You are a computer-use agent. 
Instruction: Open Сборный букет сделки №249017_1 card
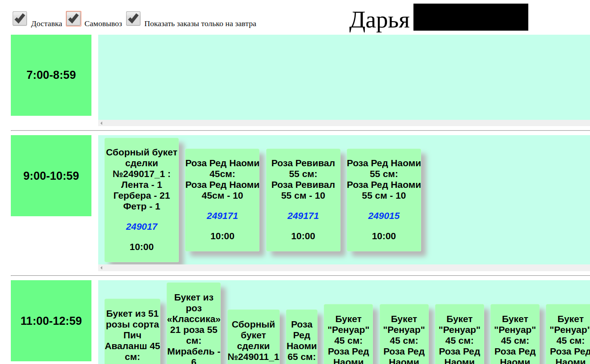[141, 200]
